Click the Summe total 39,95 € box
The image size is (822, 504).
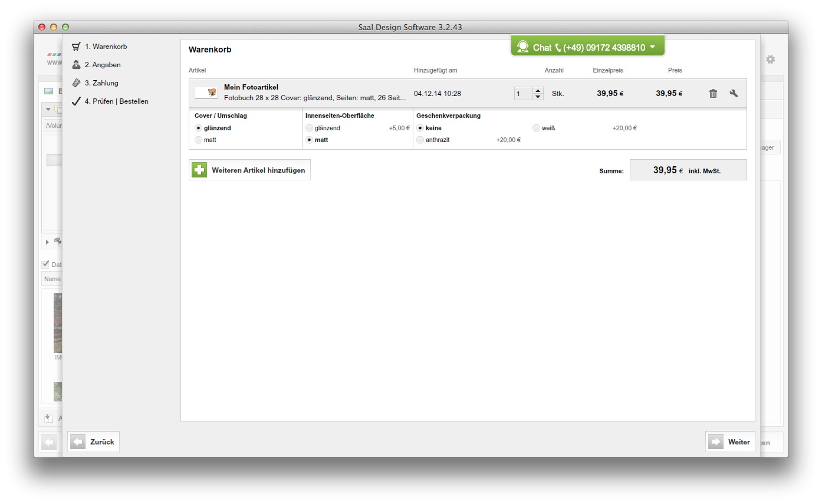tap(688, 170)
